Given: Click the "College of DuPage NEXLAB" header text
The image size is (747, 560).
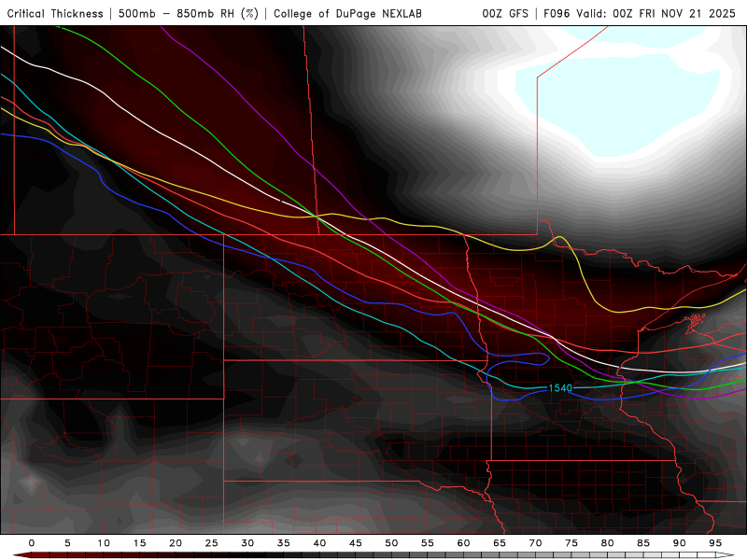Looking at the screenshot, I should point(347,14).
